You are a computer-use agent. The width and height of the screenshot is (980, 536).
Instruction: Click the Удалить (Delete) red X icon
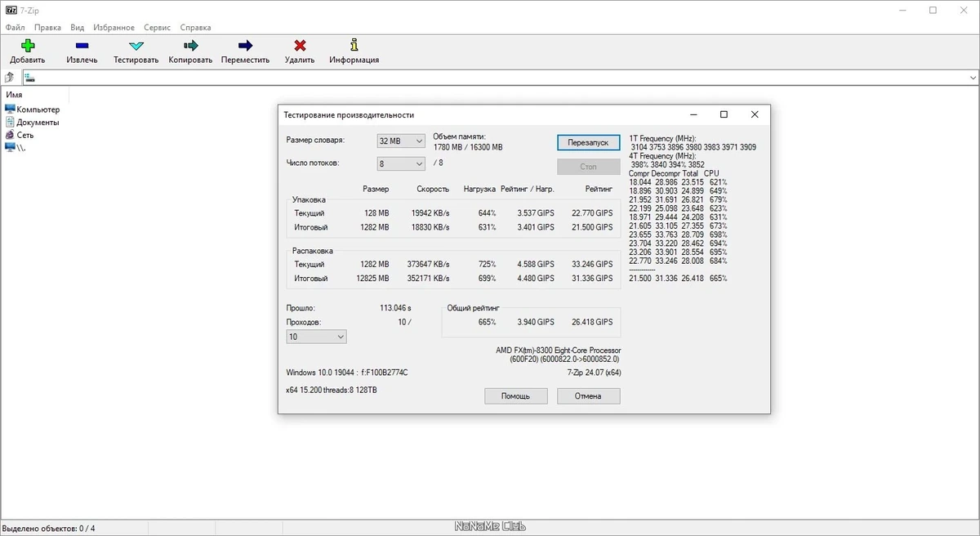point(300,46)
